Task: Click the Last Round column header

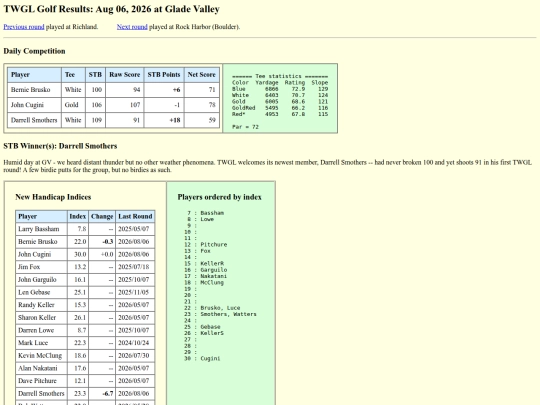Action: pyautogui.click(x=135, y=216)
